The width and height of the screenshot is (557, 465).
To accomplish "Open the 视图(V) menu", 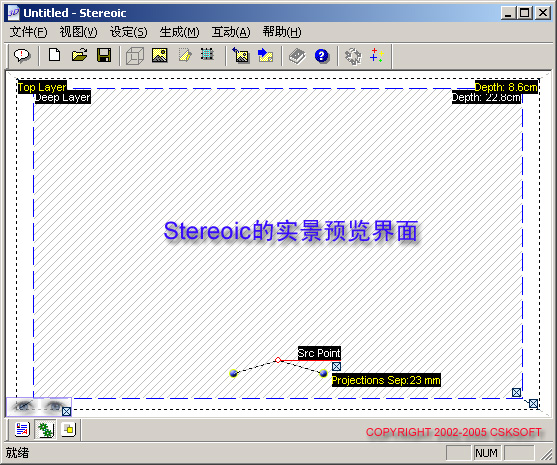I will pyautogui.click(x=78, y=32).
